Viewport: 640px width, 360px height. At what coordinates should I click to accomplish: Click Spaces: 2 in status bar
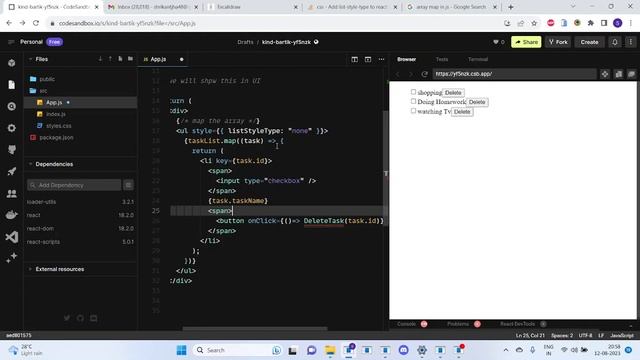pyautogui.click(x=562, y=336)
